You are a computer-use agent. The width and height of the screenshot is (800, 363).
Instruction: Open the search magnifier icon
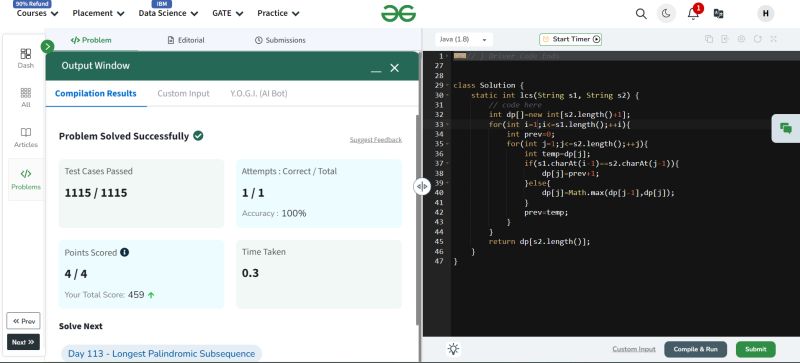pyautogui.click(x=641, y=14)
